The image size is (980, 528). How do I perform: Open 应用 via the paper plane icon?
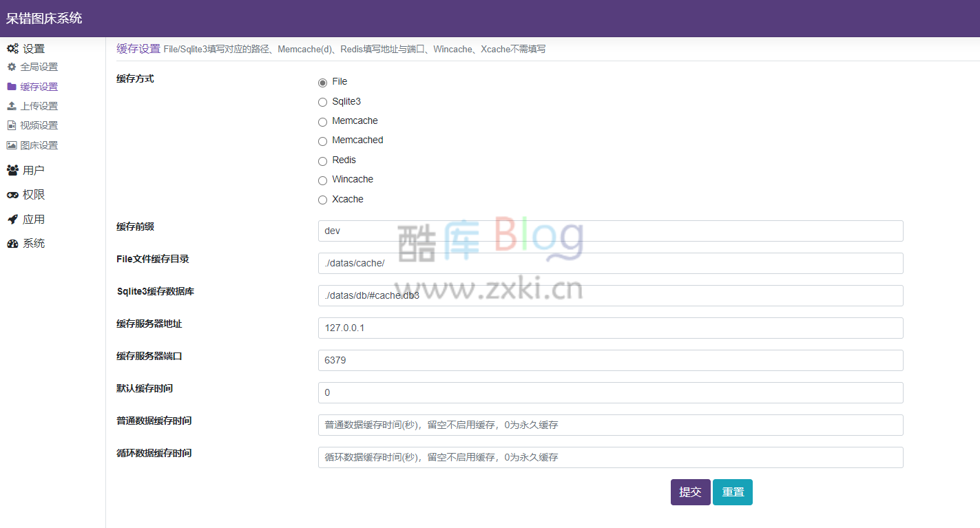[x=12, y=218]
